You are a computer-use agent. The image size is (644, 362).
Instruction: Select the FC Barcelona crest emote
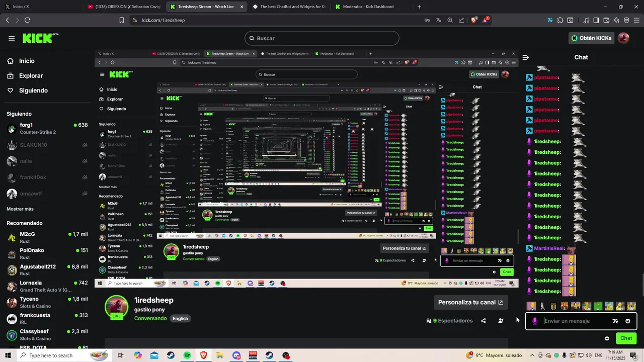click(x=565, y=306)
